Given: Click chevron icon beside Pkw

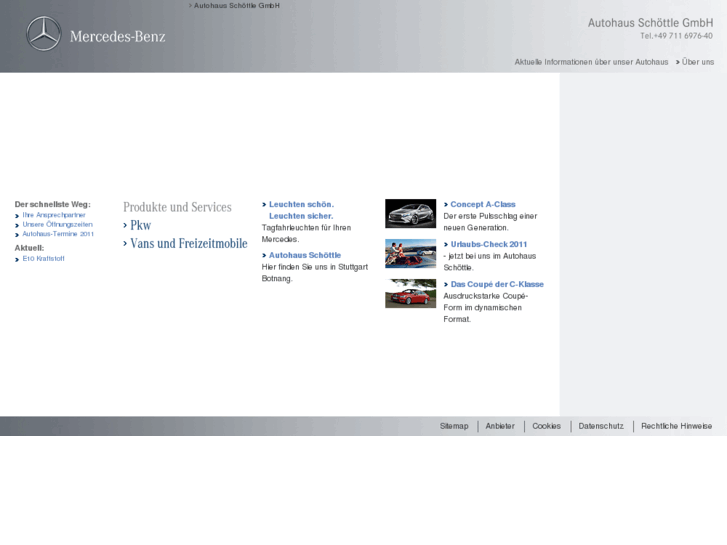Looking at the screenshot, I should pos(125,225).
